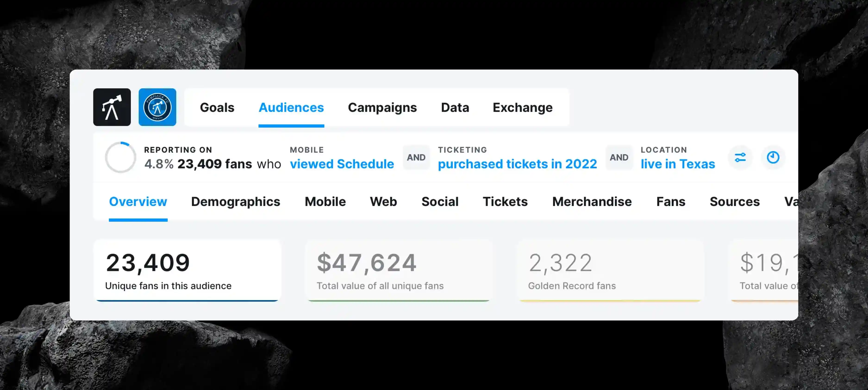This screenshot has height=390, width=868.
Task: Select the Total value of all unique fans card
Action: [x=399, y=270]
